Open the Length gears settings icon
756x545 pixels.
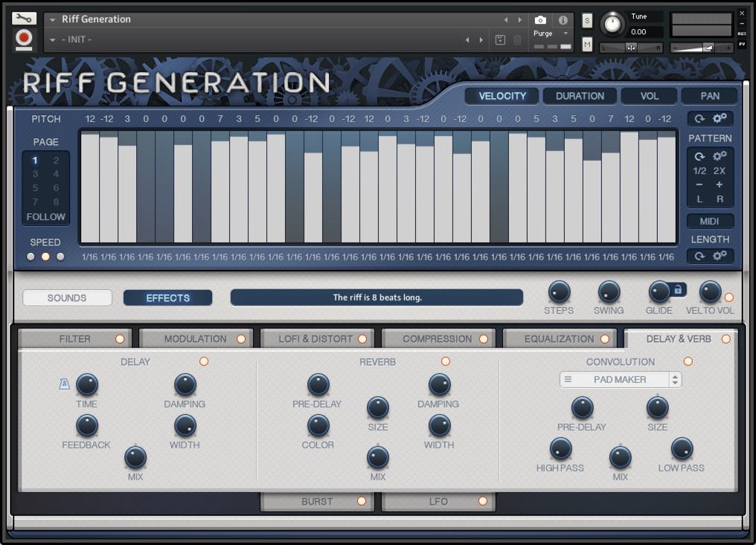pyautogui.click(x=720, y=255)
